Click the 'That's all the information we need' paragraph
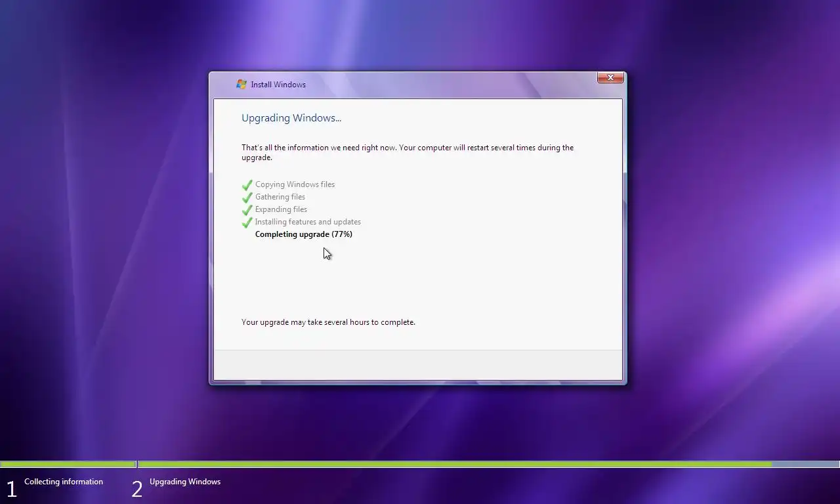The image size is (840, 504). click(x=408, y=152)
